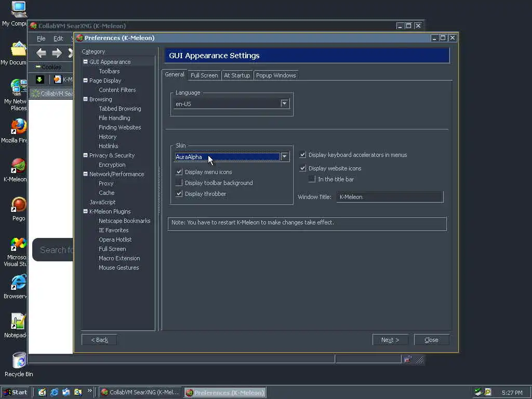Screen dimensions: 532x399
Task: Toggle Display menu icons checkbox
Action: click(179, 172)
